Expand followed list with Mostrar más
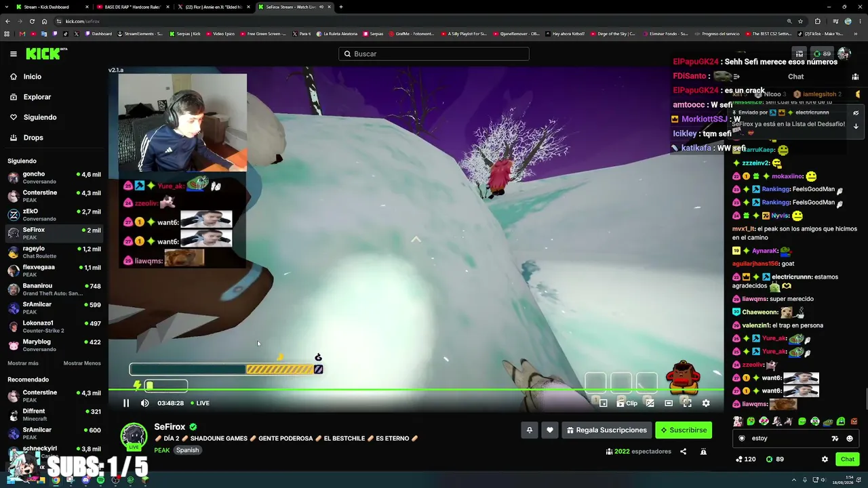 pos(23,363)
